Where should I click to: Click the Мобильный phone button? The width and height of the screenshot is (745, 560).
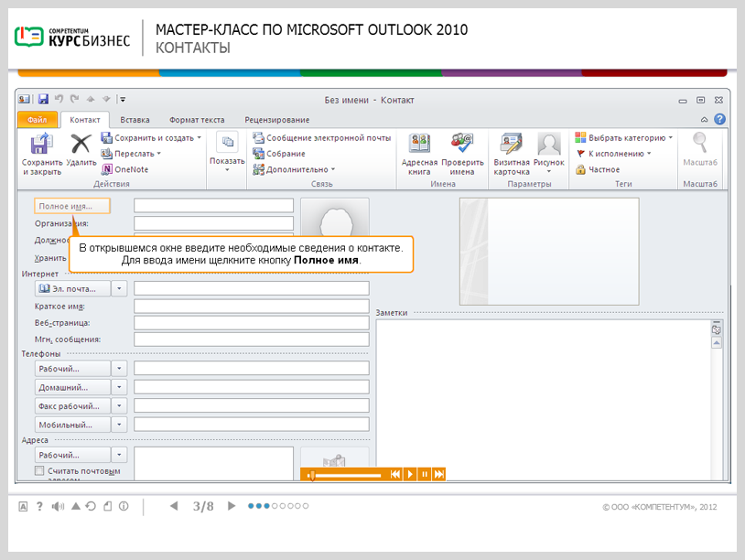click(x=72, y=425)
